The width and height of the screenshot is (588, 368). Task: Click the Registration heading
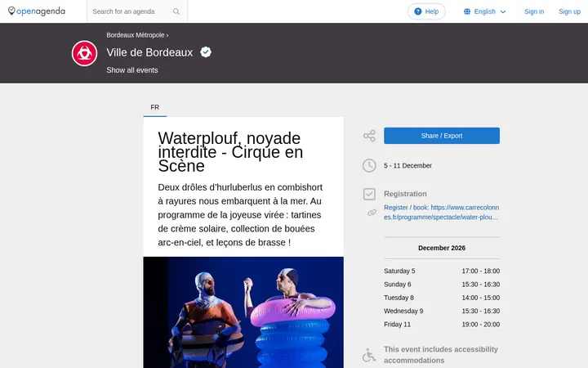pyautogui.click(x=405, y=194)
